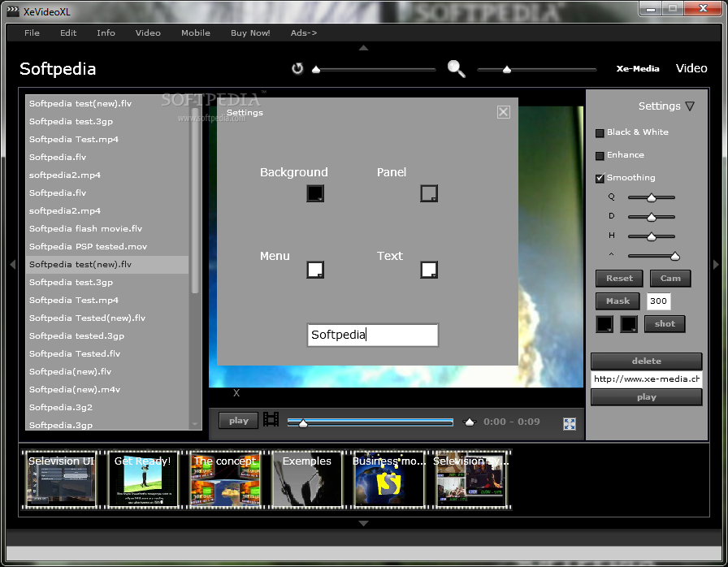Click the ^ slider handle
This screenshot has height=567, width=728.
tap(675, 256)
